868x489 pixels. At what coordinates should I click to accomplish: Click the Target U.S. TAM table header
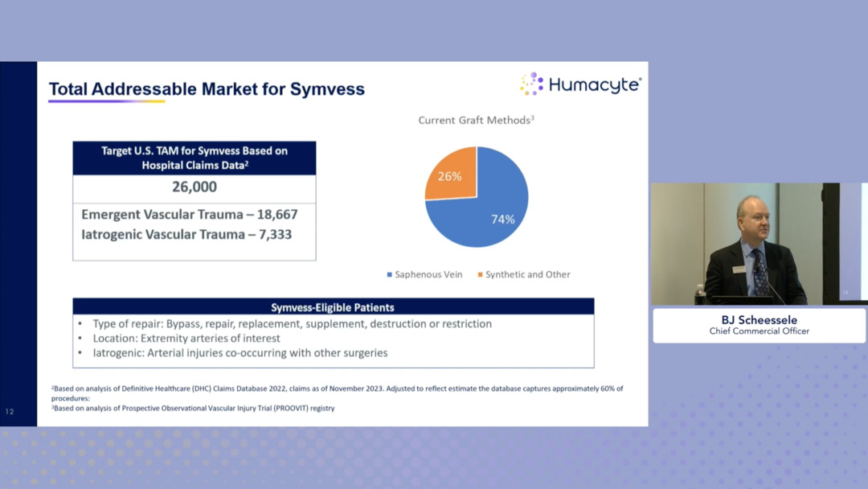(194, 158)
